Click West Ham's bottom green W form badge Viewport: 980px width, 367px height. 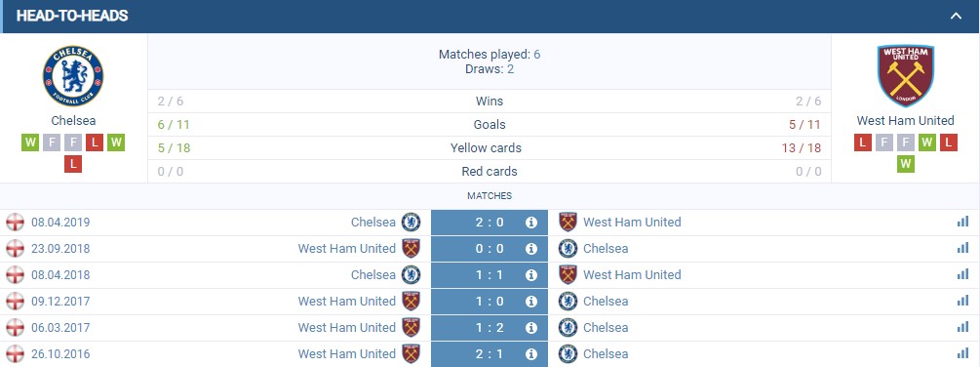pos(906,164)
